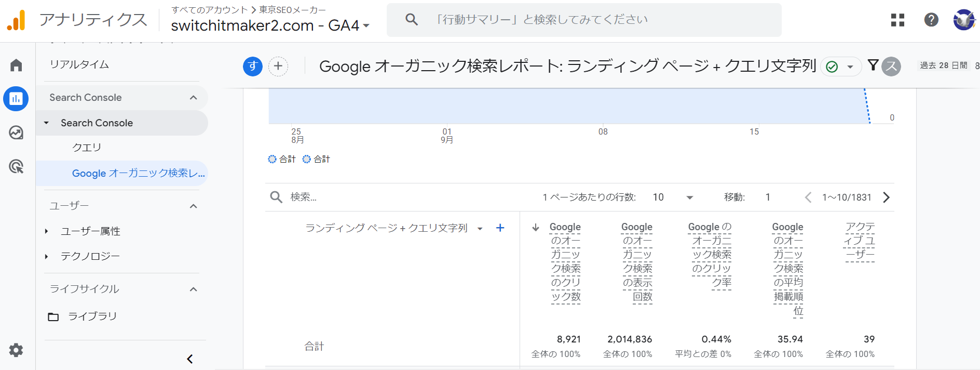Click the total clicks value 8,921
The image size is (980, 370).
click(x=569, y=339)
